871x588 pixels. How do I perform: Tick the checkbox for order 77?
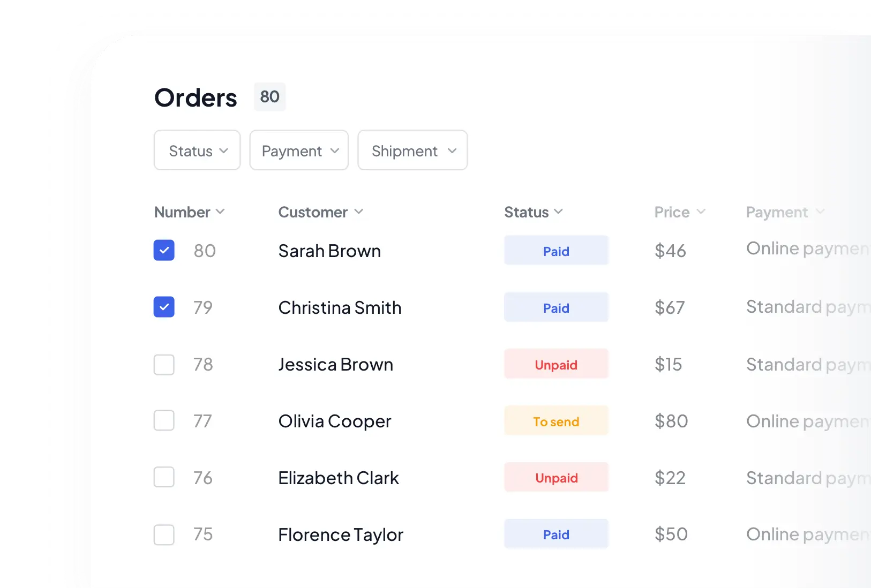click(x=164, y=421)
